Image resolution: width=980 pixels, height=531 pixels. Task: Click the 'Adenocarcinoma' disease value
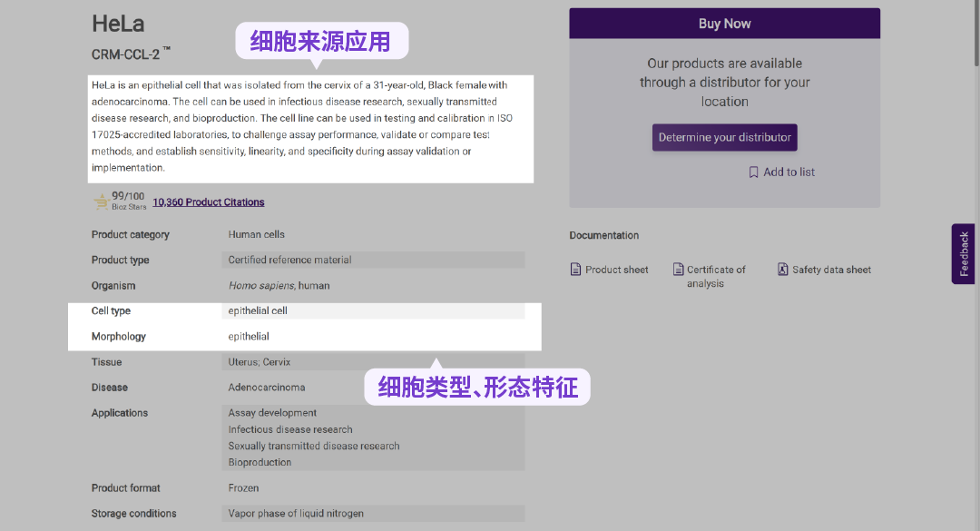click(x=266, y=388)
